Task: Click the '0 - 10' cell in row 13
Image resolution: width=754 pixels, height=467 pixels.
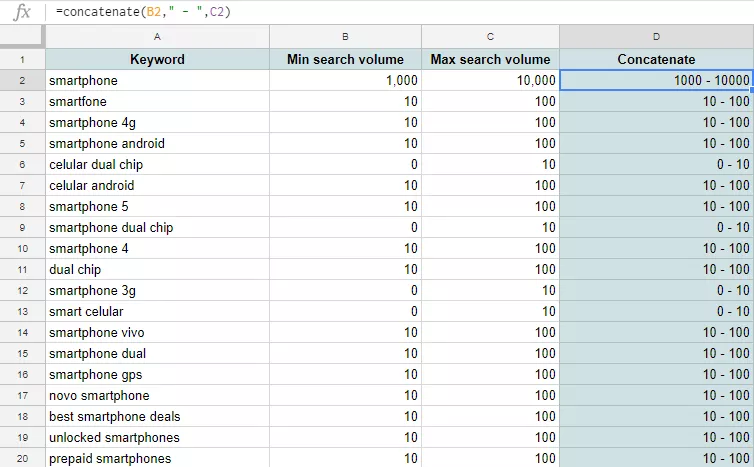Action: point(656,312)
